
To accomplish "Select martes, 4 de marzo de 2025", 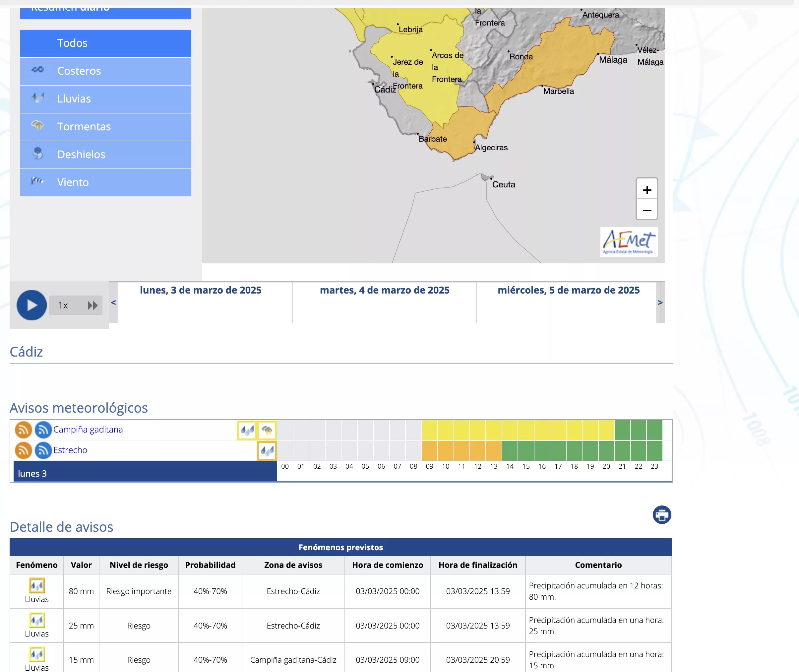I will [384, 290].
